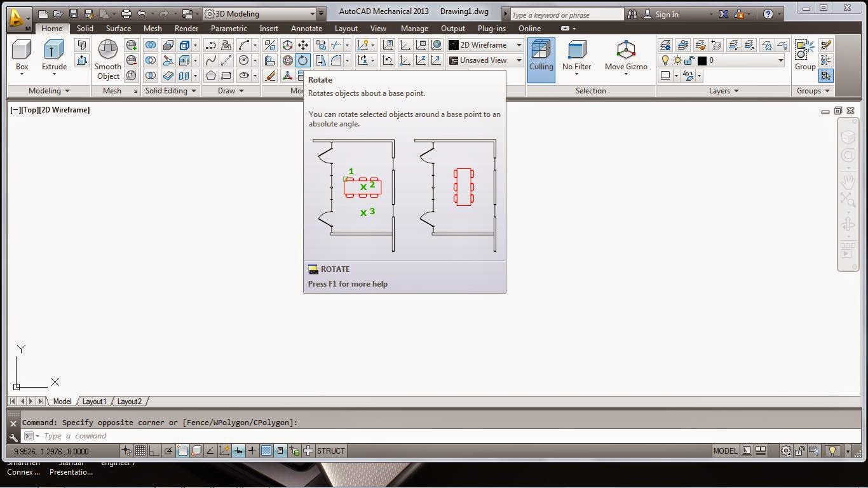This screenshot has width=868, height=488.
Task: Expand the Modeling panel
Action: 49,91
